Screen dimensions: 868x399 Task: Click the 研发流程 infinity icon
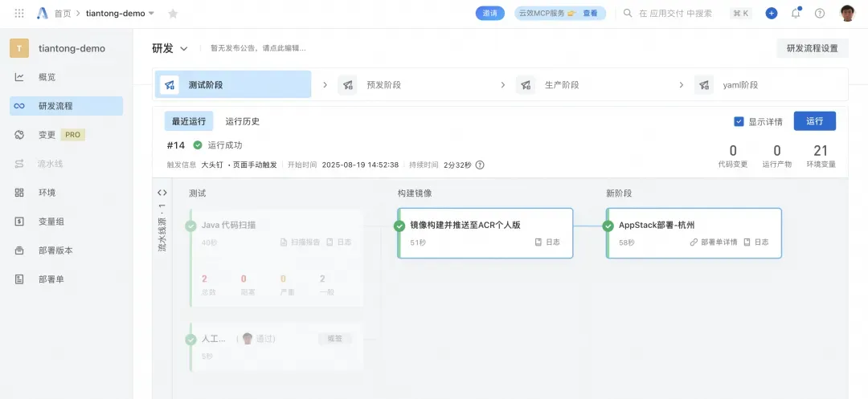(x=19, y=105)
